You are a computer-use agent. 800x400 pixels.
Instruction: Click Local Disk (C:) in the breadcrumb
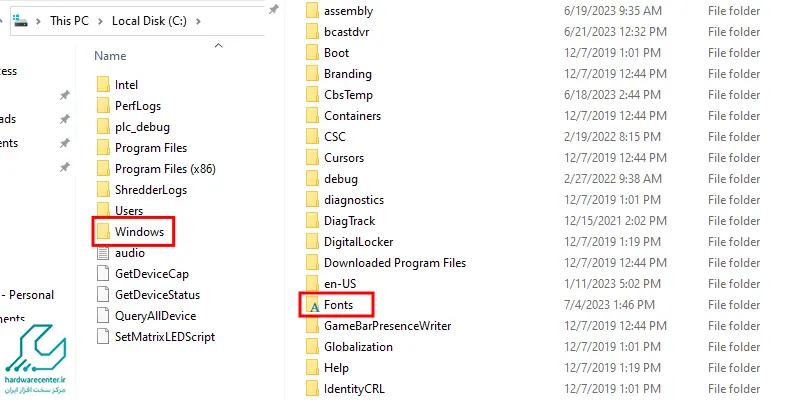(149, 21)
